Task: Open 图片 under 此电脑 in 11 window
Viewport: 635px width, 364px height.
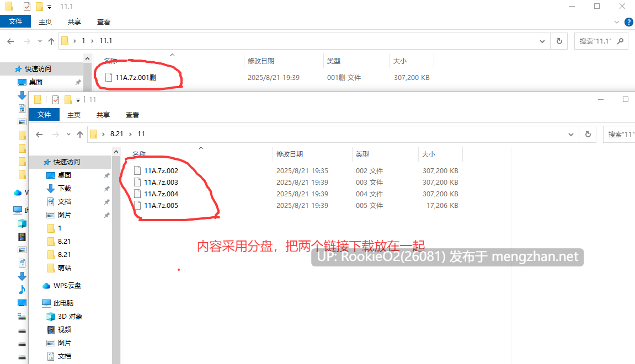Action: 65,342
